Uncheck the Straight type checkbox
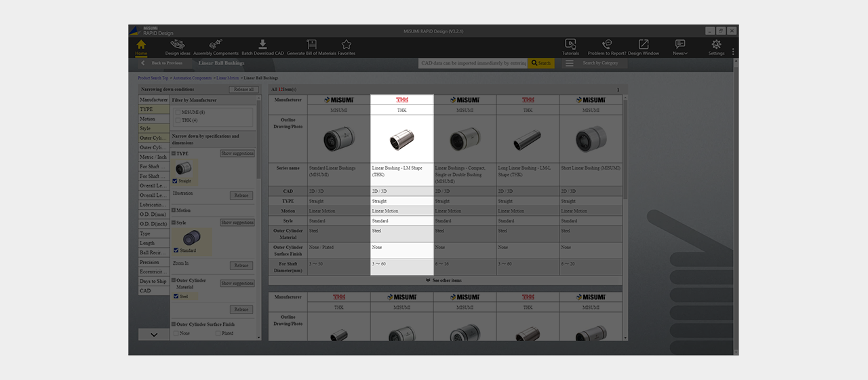The width and height of the screenshot is (868, 380). [x=176, y=181]
